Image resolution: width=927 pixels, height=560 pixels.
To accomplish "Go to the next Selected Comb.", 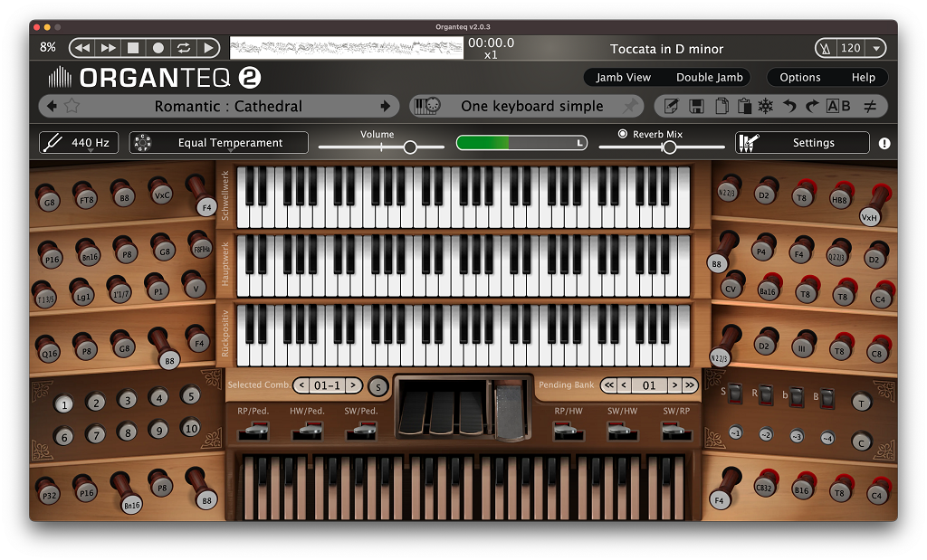I will point(353,385).
